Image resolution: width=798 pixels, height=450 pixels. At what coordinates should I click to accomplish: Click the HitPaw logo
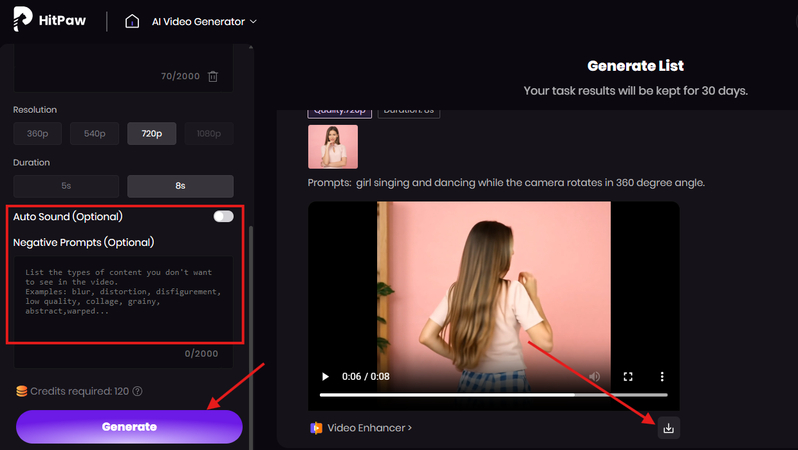click(x=49, y=20)
